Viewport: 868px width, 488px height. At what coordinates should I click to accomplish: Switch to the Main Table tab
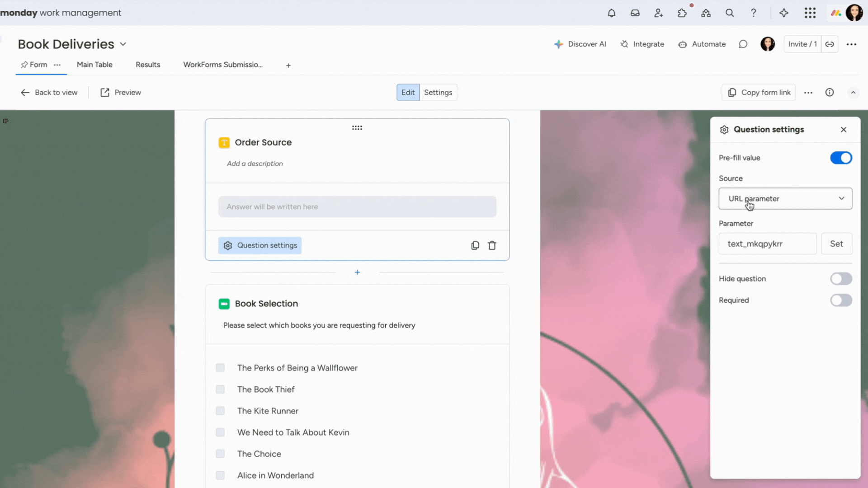(94, 65)
